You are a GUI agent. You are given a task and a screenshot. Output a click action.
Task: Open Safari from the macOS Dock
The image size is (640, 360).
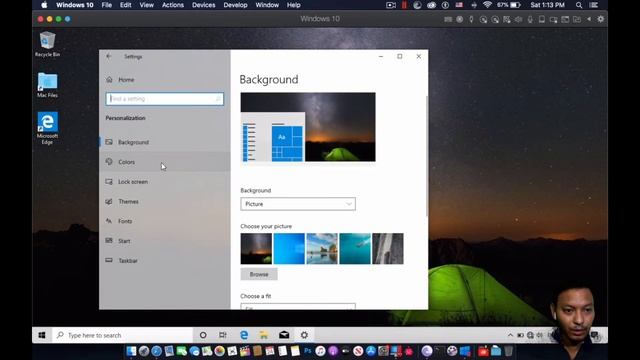(x=156, y=351)
